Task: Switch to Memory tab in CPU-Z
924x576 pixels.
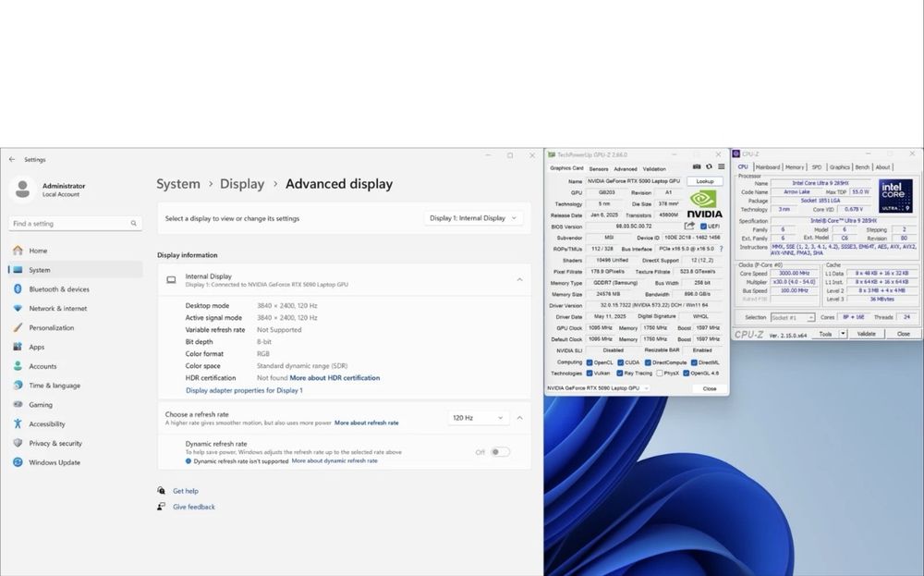Action: pyautogui.click(x=795, y=166)
